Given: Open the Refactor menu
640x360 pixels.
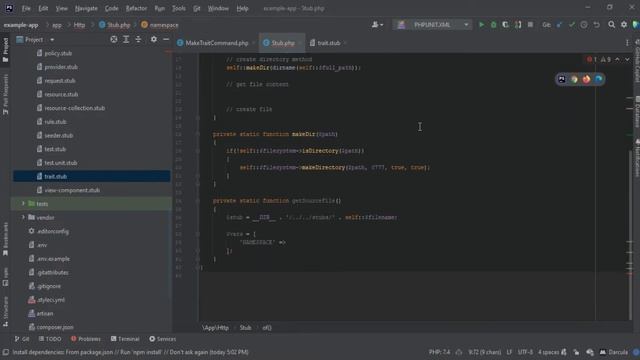Looking at the screenshot, I should [x=136, y=8].
